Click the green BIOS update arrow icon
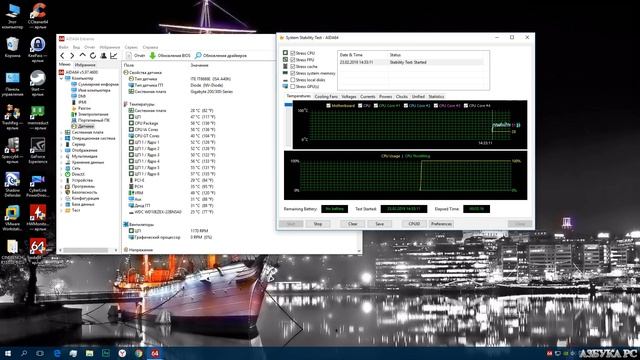 [152, 56]
